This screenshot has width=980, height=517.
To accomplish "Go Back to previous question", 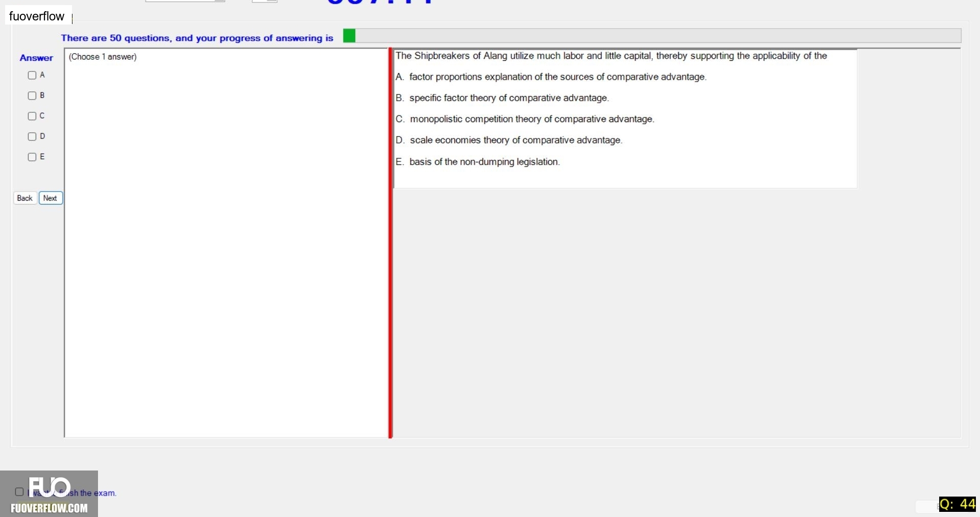I will pyautogui.click(x=25, y=198).
